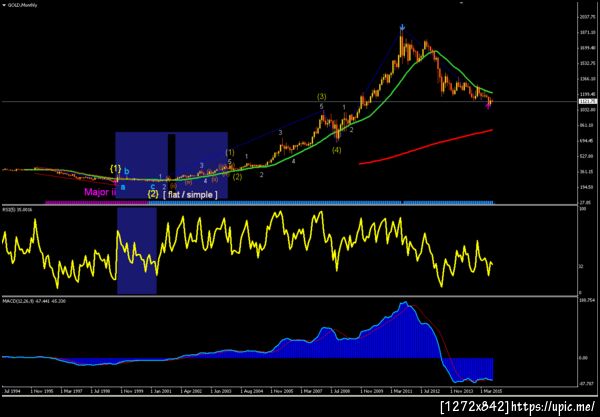Select the red long-term moving average line

[x=426, y=147]
